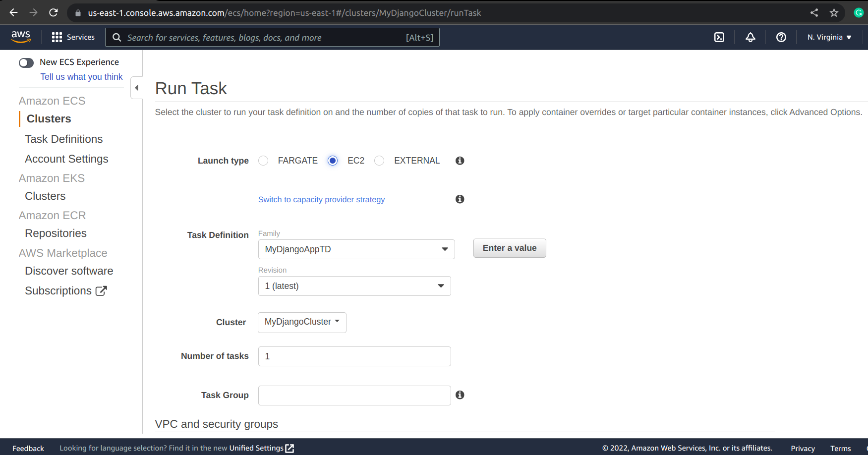Image resolution: width=868 pixels, height=455 pixels.
Task: Reload the browser page
Action: pyautogui.click(x=54, y=13)
